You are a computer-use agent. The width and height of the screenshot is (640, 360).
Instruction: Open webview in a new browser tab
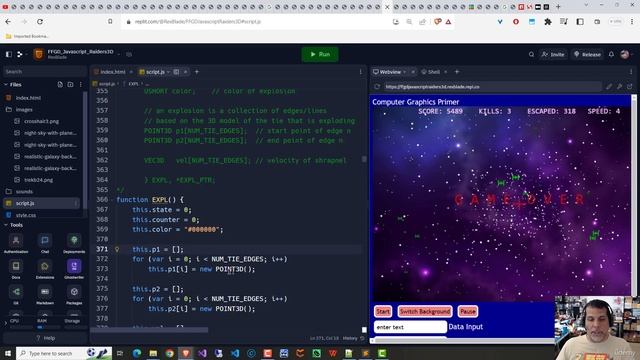630,87
